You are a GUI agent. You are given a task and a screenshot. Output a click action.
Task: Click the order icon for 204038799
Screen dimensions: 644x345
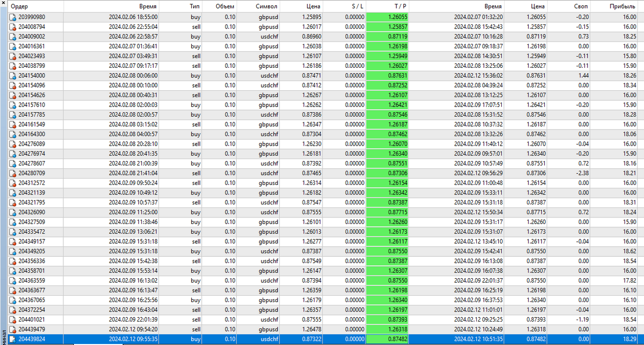pos(13,66)
